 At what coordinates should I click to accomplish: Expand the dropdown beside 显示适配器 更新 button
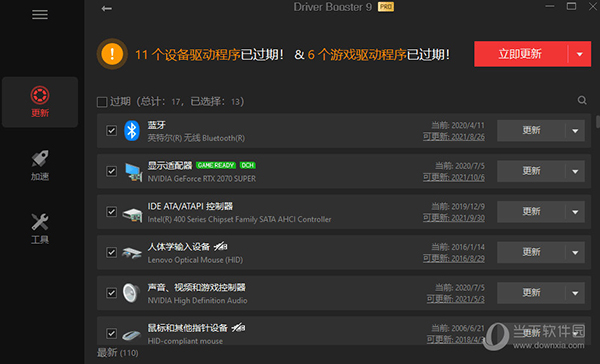pos(575,171)
